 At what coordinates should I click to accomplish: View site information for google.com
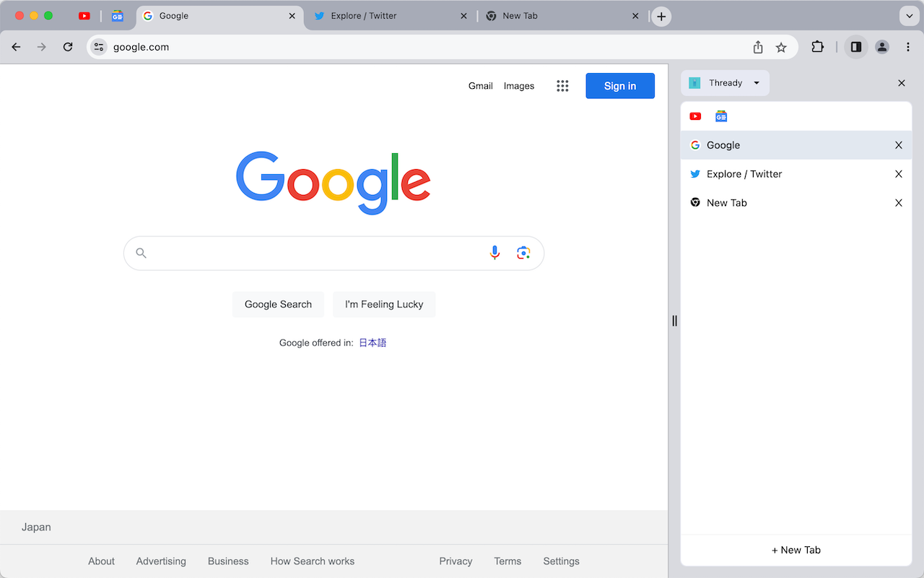(x=99, y=47)
